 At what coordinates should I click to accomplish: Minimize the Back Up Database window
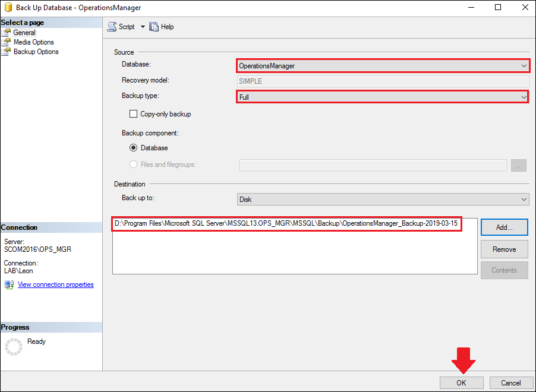point(471,7)
